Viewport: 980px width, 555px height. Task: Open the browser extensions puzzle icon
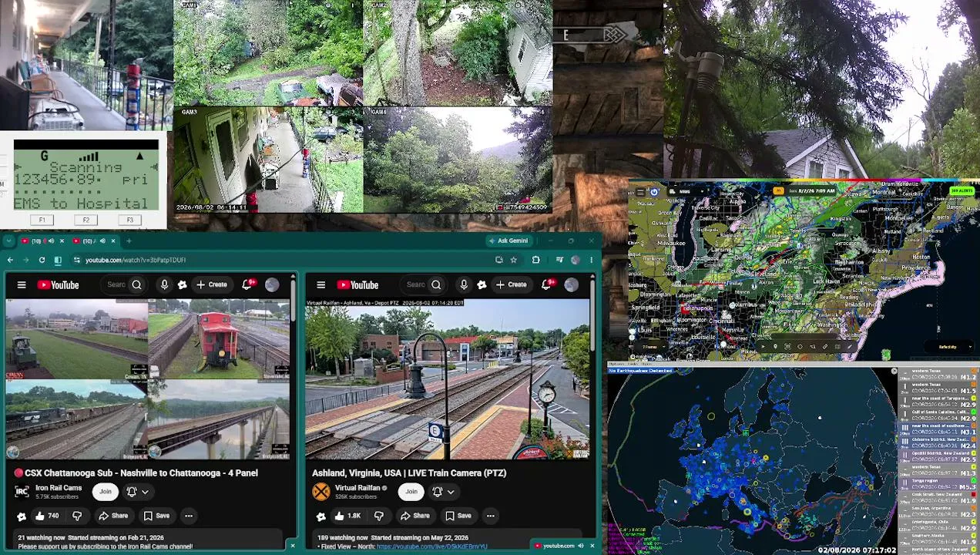[535, 260]
